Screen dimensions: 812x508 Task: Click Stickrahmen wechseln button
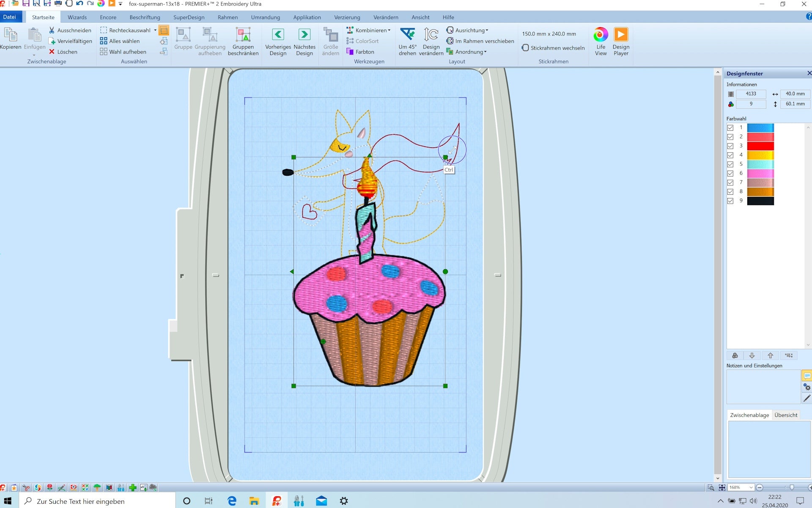pos(553,48)
